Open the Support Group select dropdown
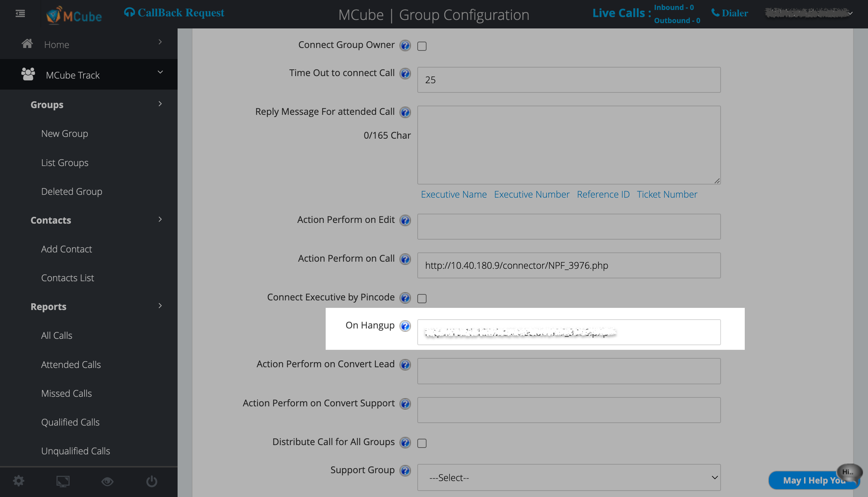 click(568, 477)
